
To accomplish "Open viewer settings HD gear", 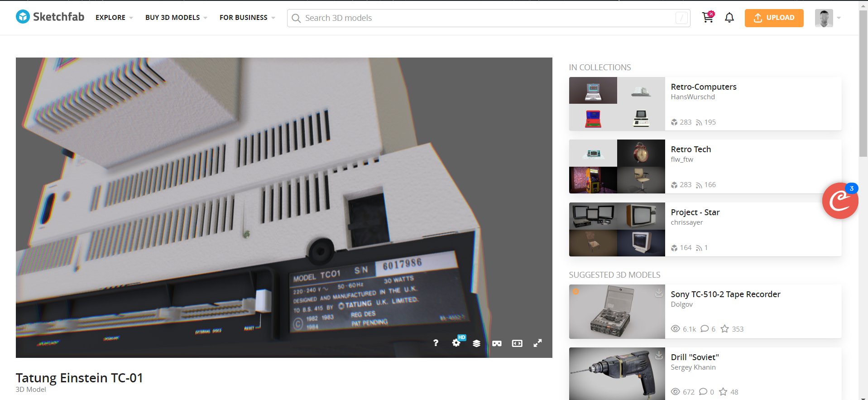I will point(456,343).
